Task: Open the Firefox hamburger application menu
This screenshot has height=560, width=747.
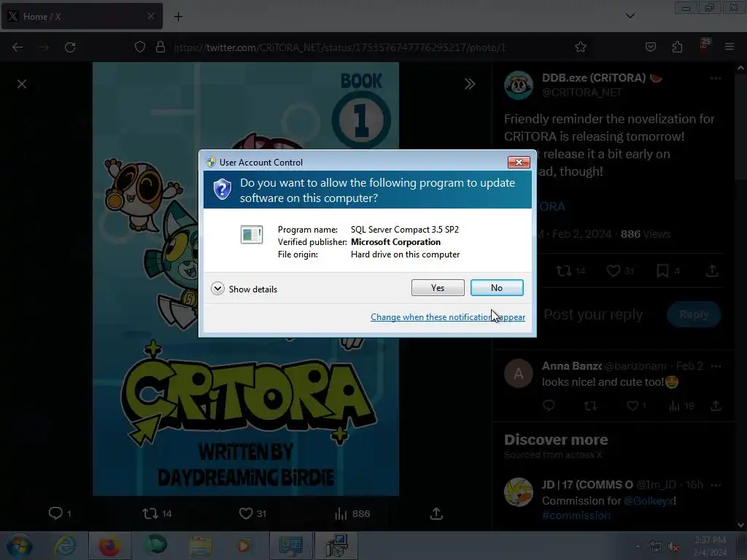Action: [x=729, y=47]
